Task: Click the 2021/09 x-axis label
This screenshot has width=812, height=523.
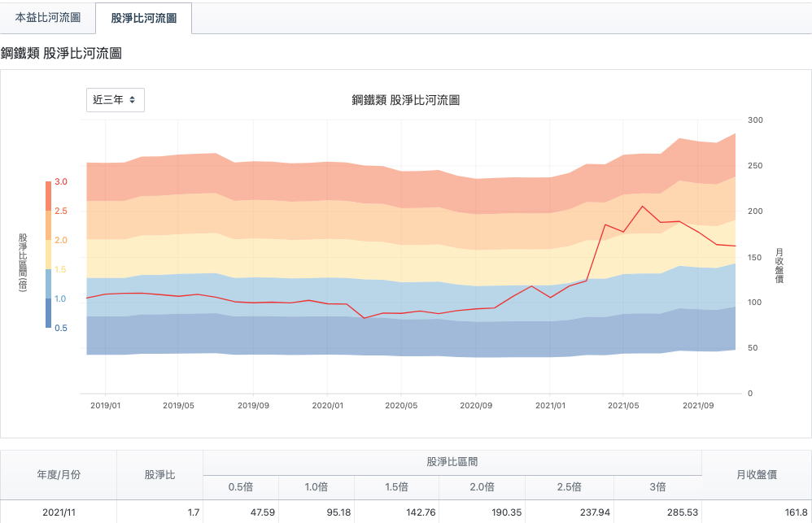Action: [x=697, y=405]
